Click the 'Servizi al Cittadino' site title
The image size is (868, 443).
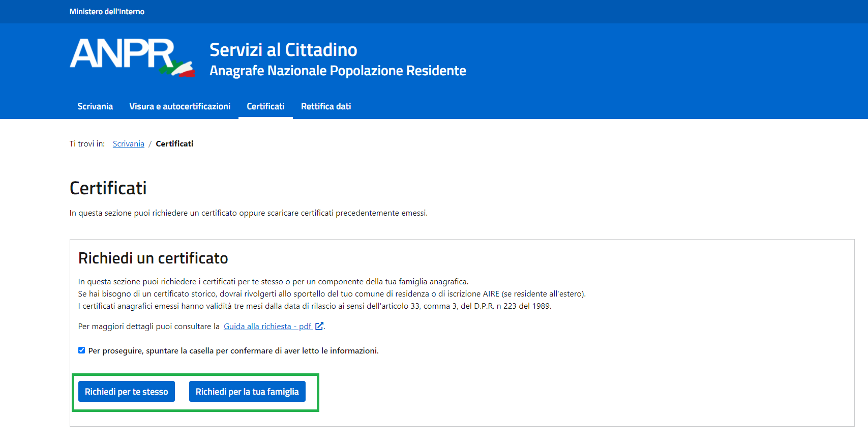pos(283,50)
